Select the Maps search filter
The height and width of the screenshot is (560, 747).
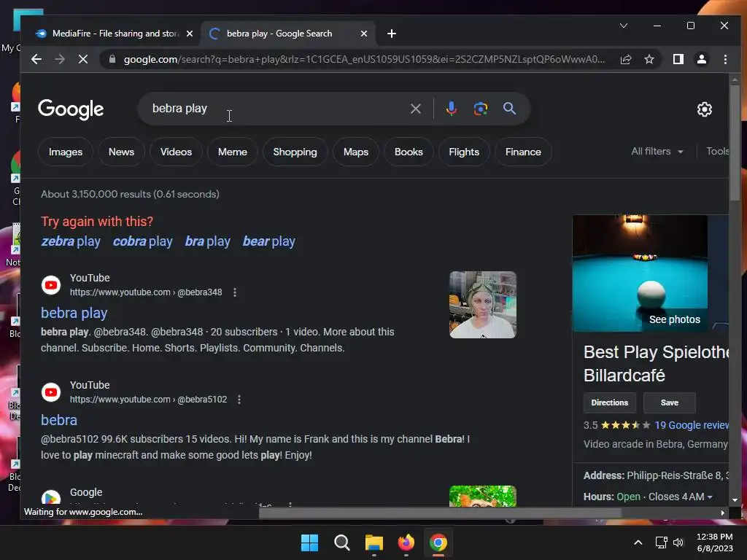[x=356, y=152]
